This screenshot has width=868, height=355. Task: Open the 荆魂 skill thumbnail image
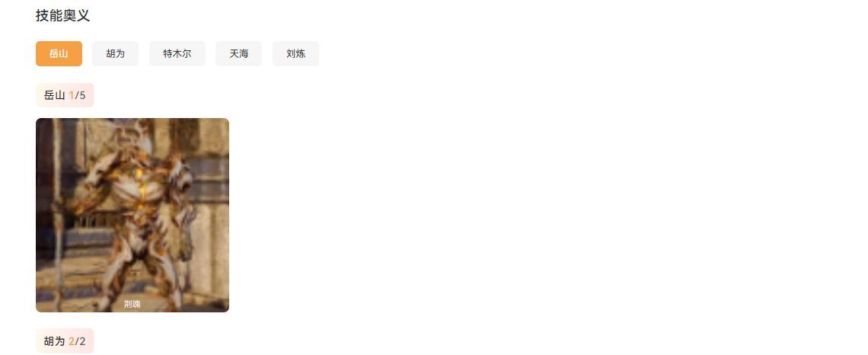pyautogui.click(x=132, y=215)
